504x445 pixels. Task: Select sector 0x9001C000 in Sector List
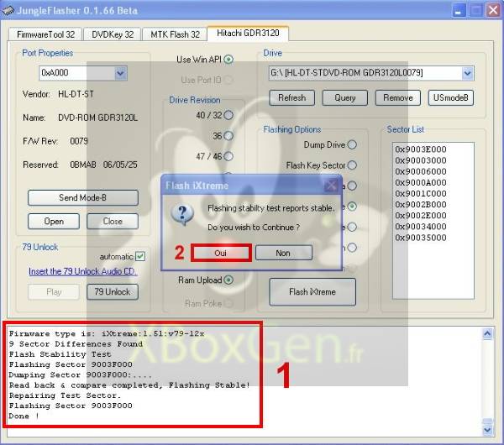click(x=421, y=193)
